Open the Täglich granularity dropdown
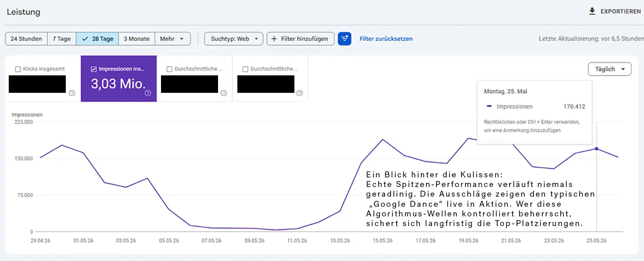644x261 pixels. pyautogui.click(x=609, y=69)
